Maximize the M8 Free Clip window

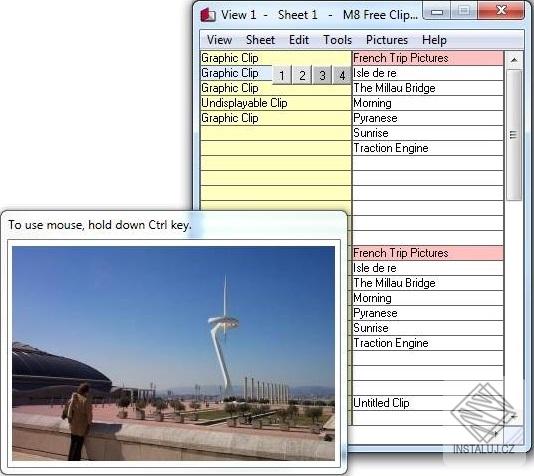coord(464,11)
